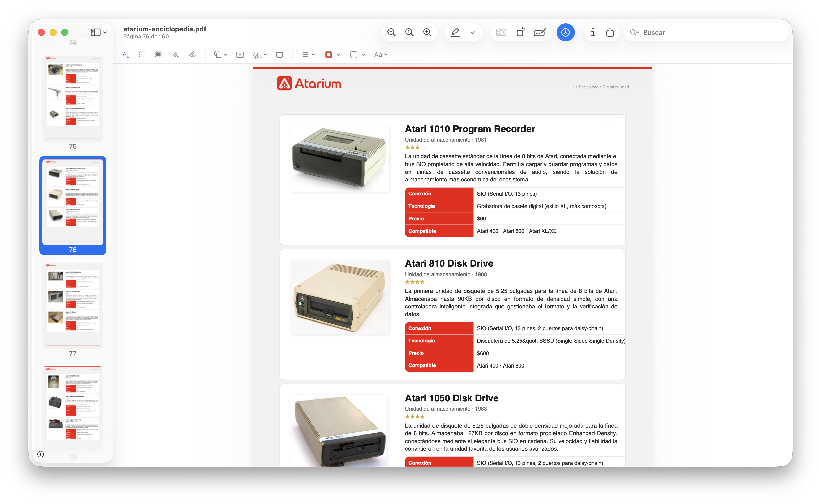Insert a text box

tap(240, 54)
